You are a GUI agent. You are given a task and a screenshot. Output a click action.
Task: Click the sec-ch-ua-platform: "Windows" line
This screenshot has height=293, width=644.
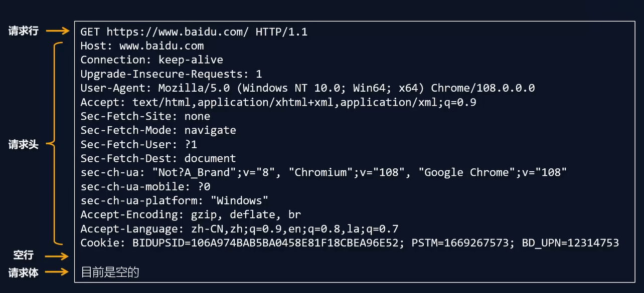click(x=175, y=200)
